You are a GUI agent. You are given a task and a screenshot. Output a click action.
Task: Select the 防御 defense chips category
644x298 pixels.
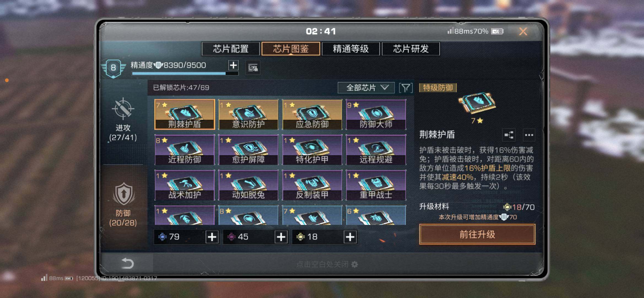[123, 205]
